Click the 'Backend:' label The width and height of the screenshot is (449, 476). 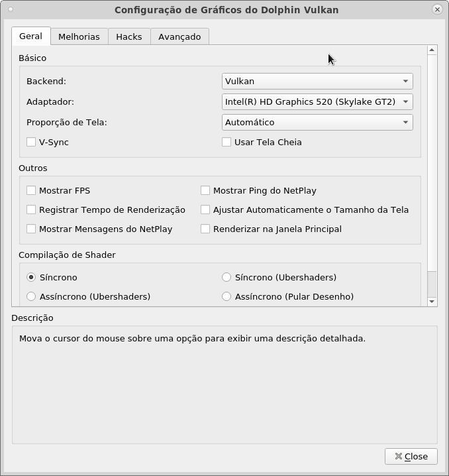pos(46,82)
